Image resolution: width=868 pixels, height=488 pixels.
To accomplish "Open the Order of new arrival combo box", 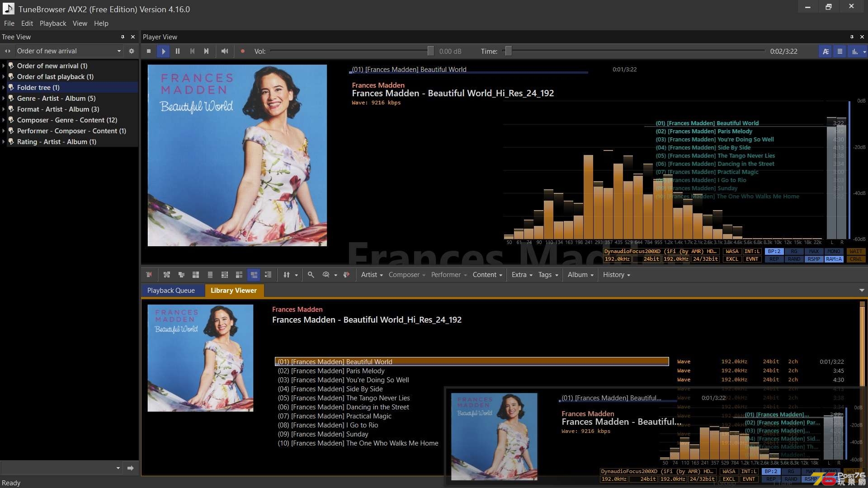I will click(x=69, y=51).
